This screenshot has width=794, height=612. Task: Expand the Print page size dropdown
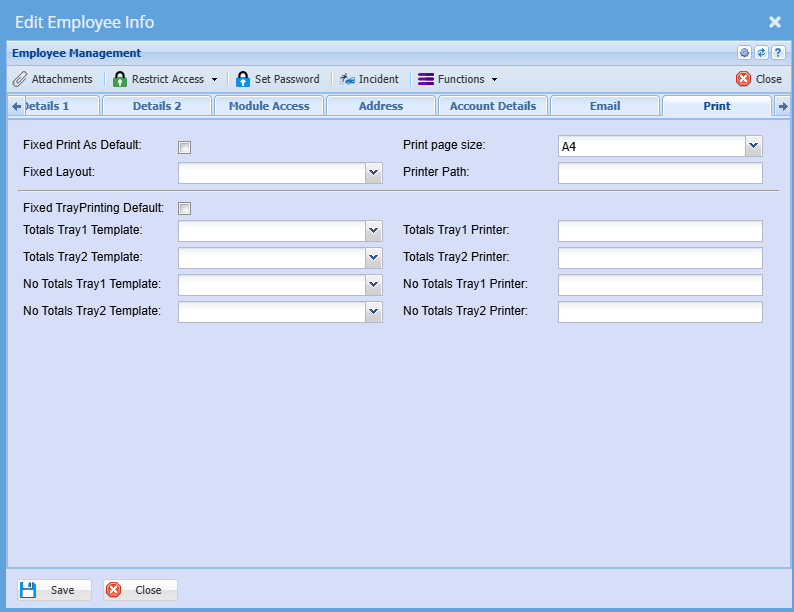753,147
